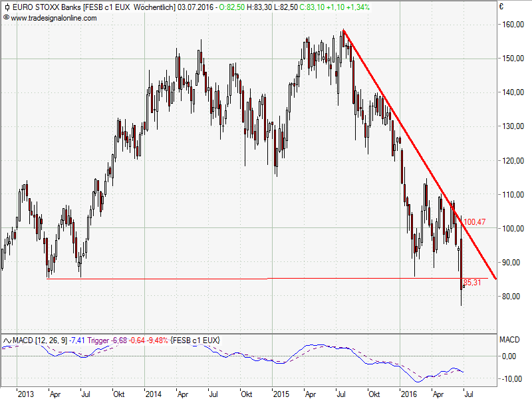Click the 85,31 support level label
This screenshot has width=532, height=399.
(x=471, y=283)
